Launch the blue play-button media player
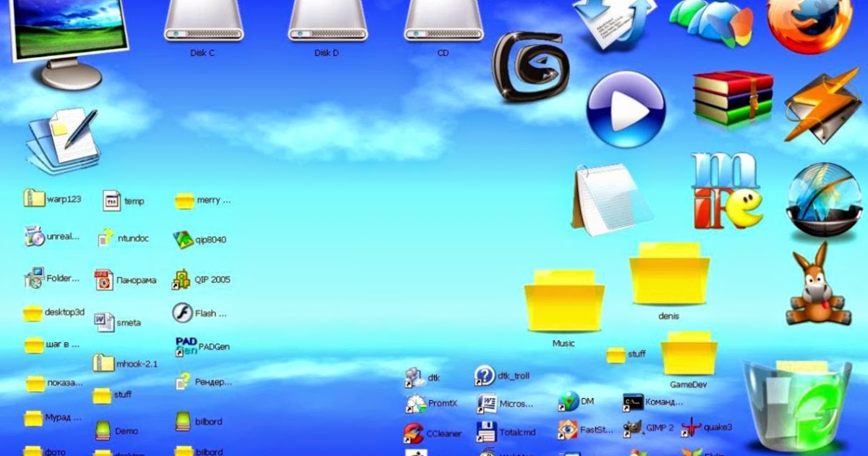Viewport: 868px width, 456px height. pyautogui.click(x=626, y=110)
